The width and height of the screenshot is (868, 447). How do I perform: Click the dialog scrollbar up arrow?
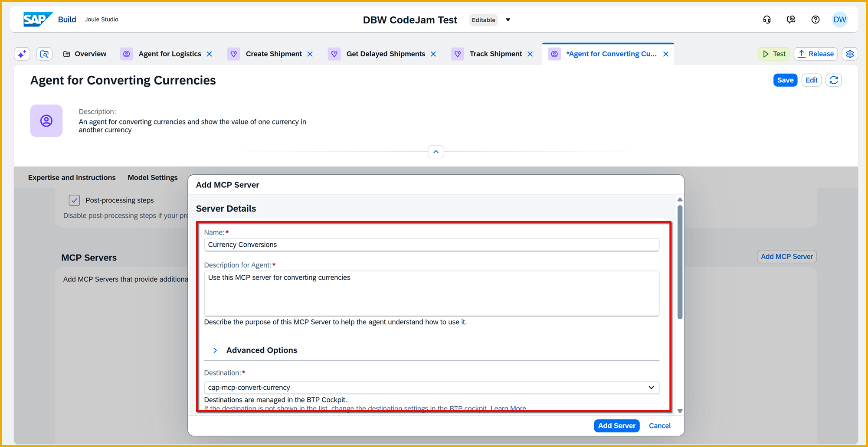(680, 199)
